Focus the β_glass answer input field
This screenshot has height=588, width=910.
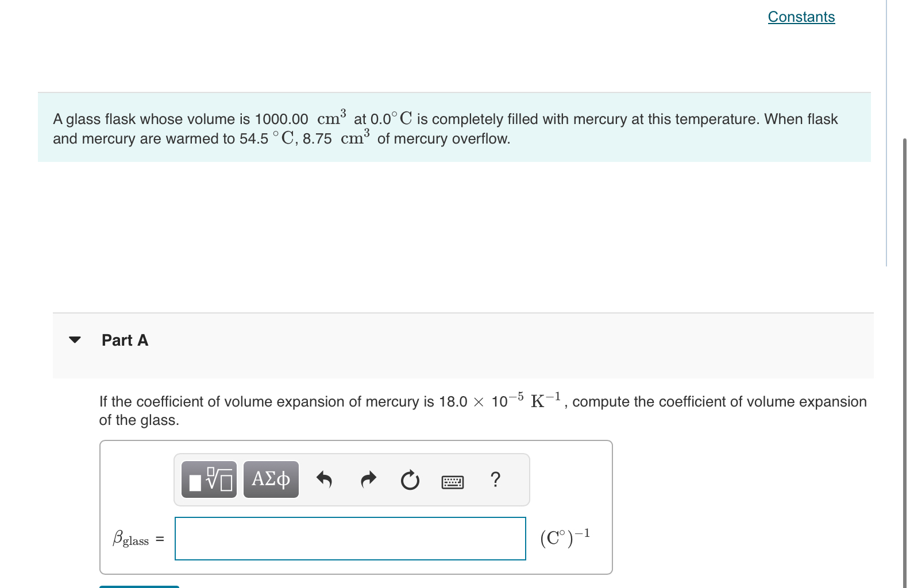click(350, 539)
